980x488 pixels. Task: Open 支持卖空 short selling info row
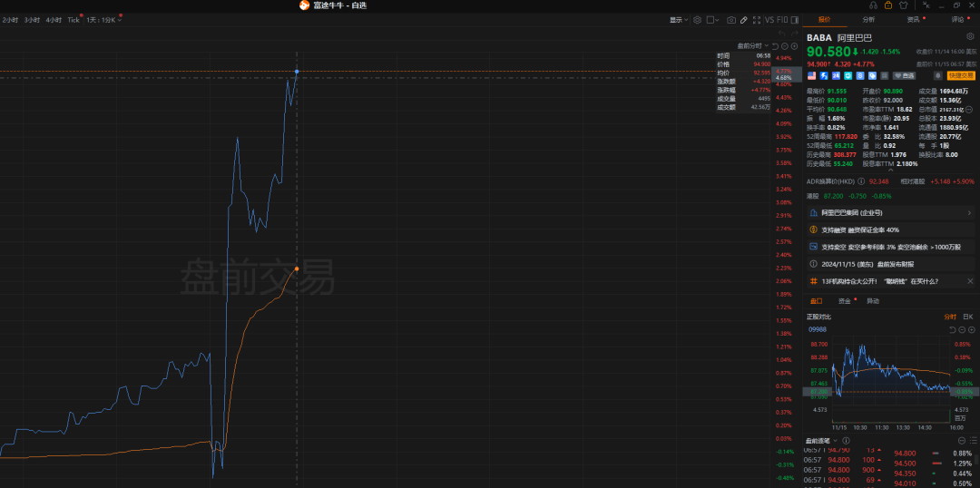(891, 247)
